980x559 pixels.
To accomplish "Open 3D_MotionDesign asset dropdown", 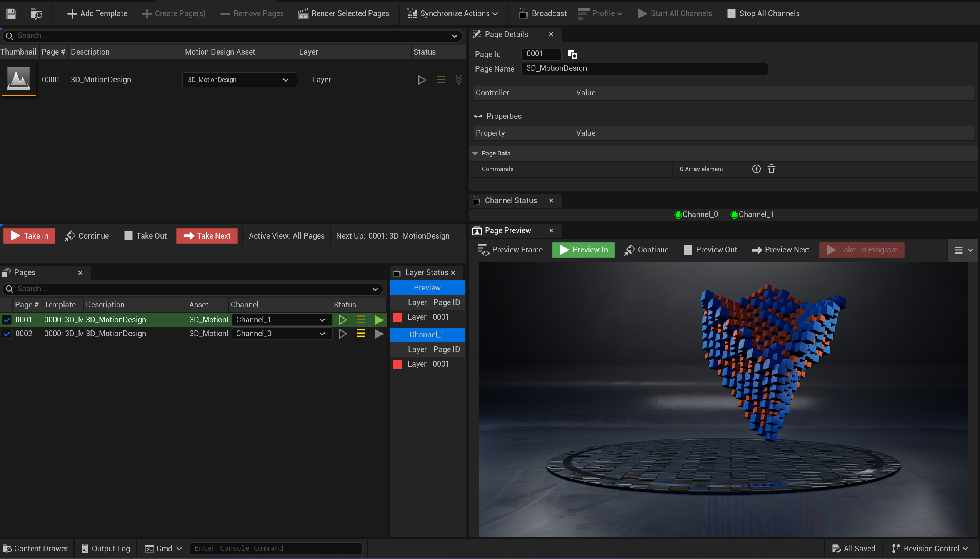I will [x=239, y=80].
